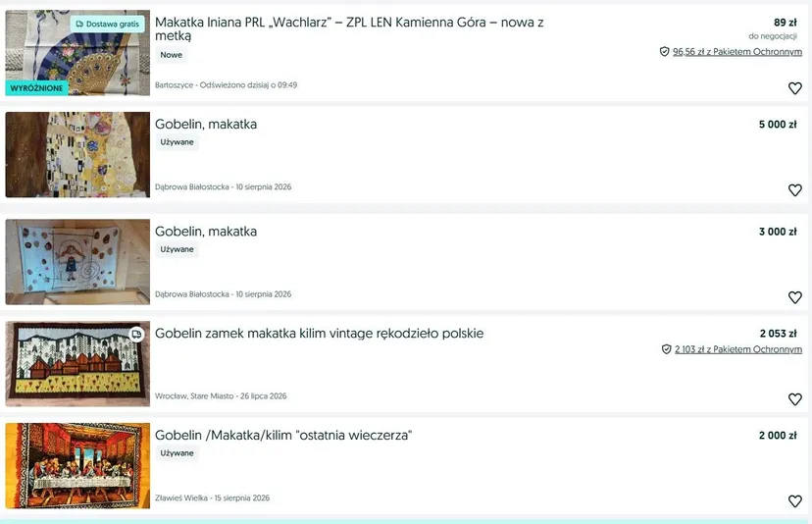Favorite the ostatnia wieczerza listing heart
The height and width of the screenshot is (524, 812).
coord(795,501)
